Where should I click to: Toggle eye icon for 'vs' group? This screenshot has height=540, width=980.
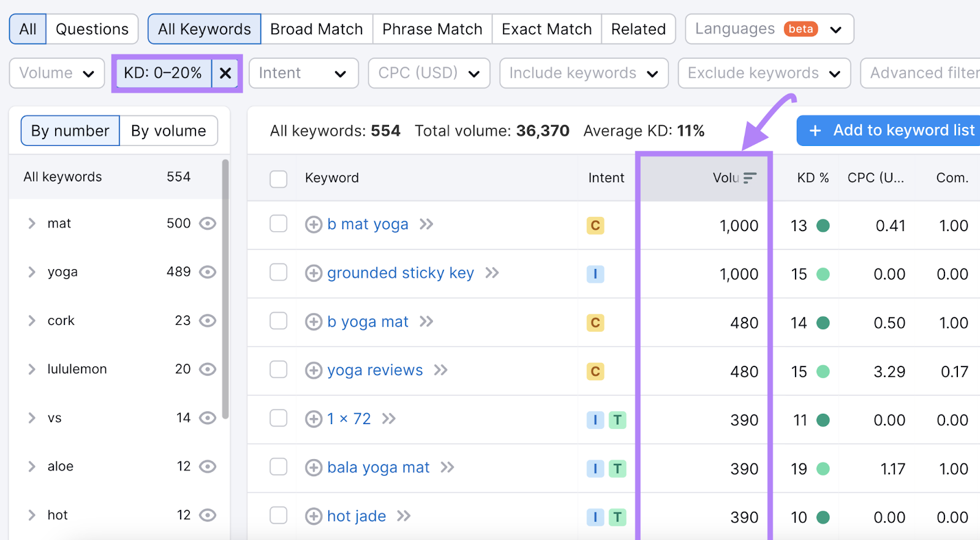(208, 417)
